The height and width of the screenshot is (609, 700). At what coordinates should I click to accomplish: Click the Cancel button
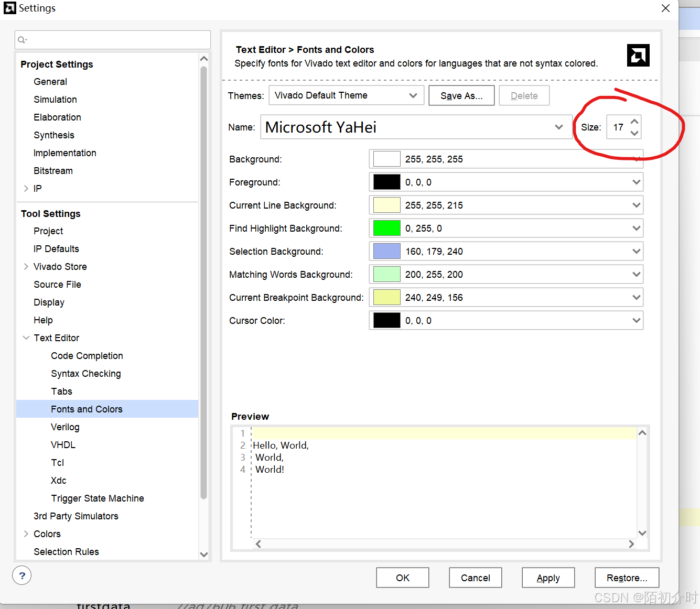tap(476, 578)
